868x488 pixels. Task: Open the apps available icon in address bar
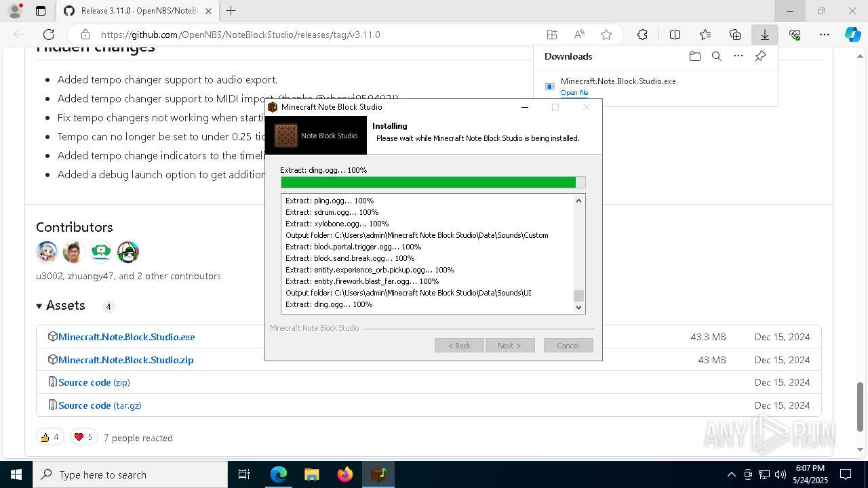click(552, 35)
